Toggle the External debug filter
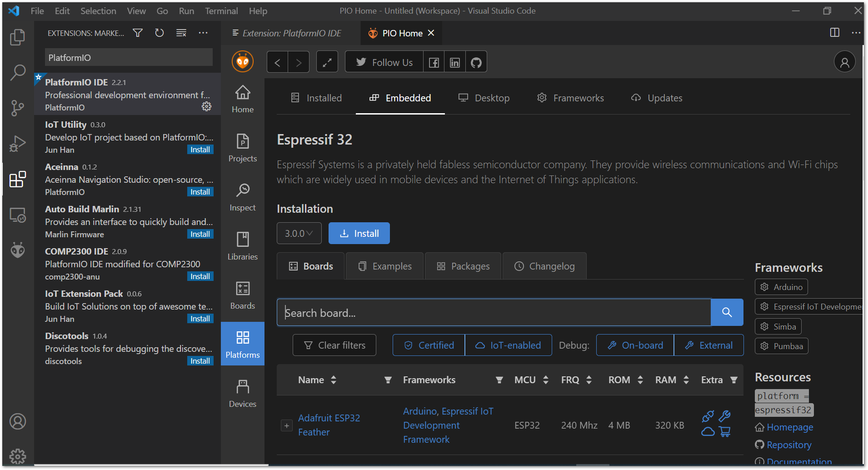The width and height of the screenshot is (868, 470). (709, 345)
